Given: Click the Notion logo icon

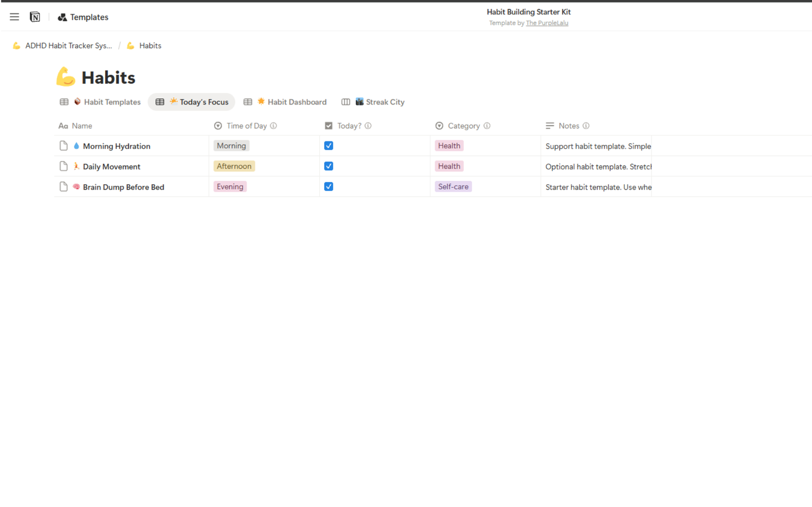Looking at the screenshot, I should point(34,16).
